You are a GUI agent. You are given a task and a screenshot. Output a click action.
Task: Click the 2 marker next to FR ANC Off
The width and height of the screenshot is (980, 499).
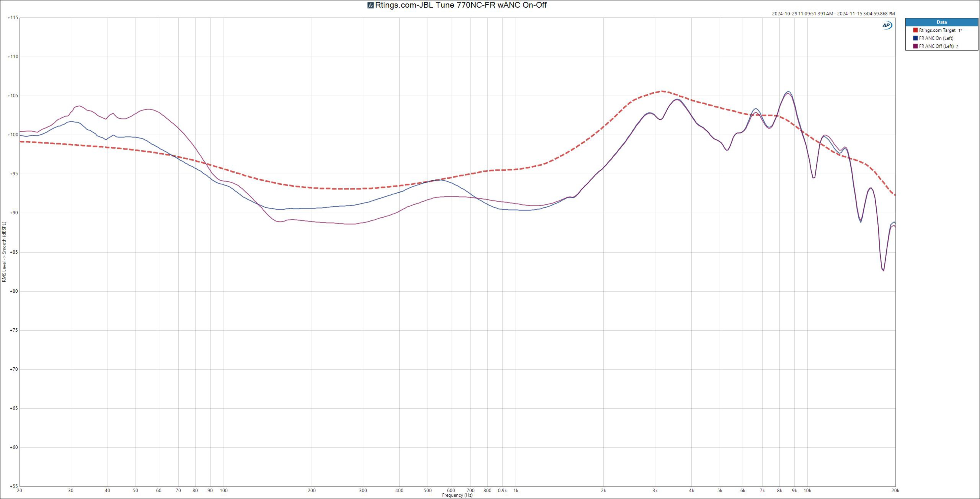tap(958, 47)
